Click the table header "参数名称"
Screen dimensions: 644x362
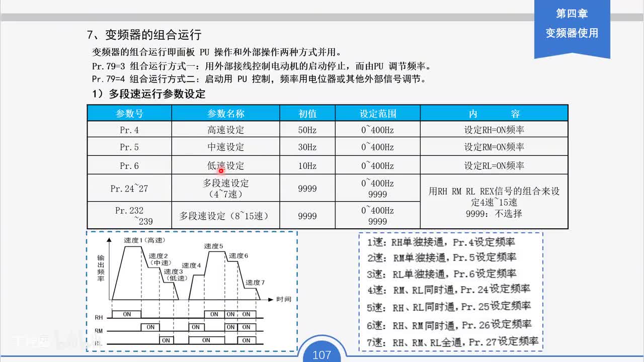(226, 113)
